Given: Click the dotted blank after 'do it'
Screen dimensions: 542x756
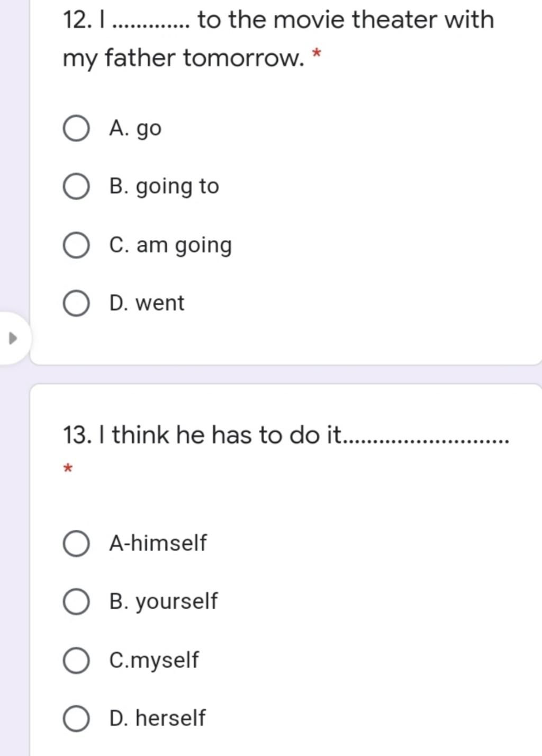Looking at the screenshot, I should coord(427,441).
